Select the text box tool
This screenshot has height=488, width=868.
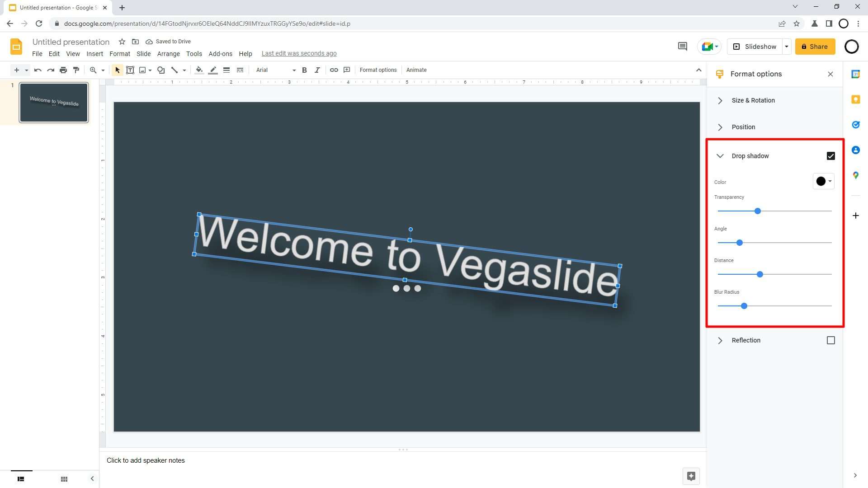[130, 70]
